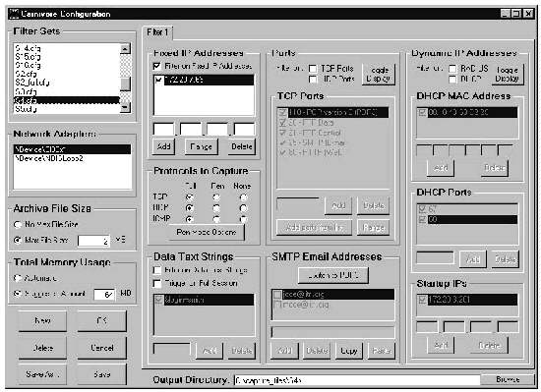Select the No Max File Size option
The height and width of the screenshot is (392, 541).
(18, 225)
